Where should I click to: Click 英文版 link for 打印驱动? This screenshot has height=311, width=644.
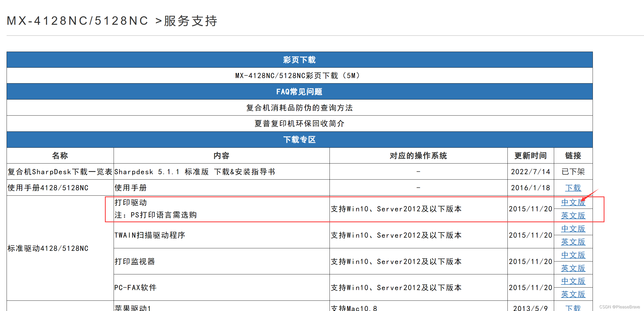pos(573,215)
